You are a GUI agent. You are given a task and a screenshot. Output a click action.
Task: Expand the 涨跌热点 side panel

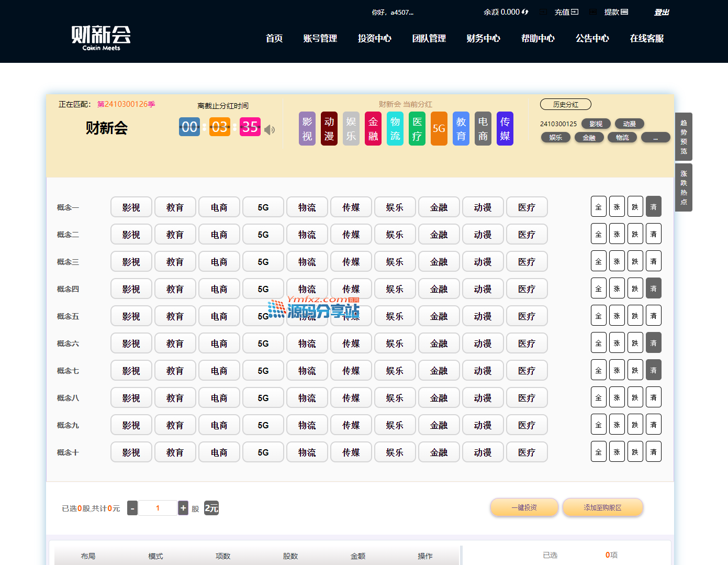684,187
